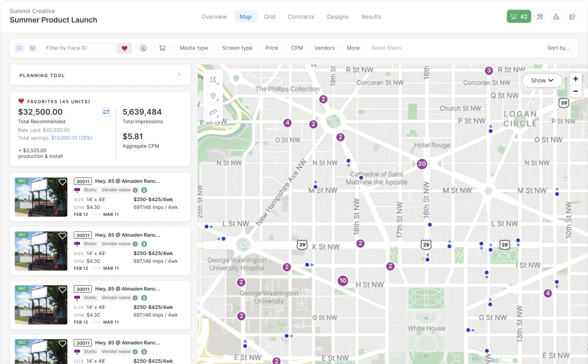Click the Summit Creative label
Image resolution: width=588 pixels, height=364 pixels.
point(32,11)
